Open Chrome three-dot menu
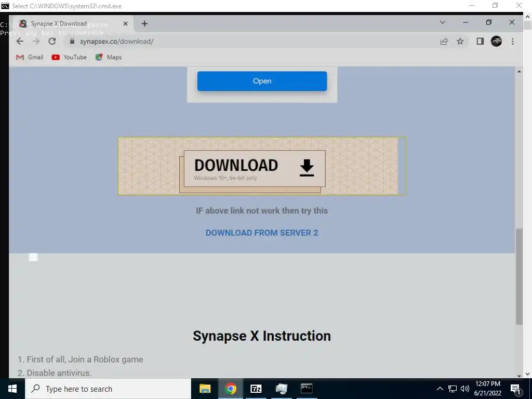Viewport: 532px width, 399px height. pyautogui.click(x=513, y=42)
